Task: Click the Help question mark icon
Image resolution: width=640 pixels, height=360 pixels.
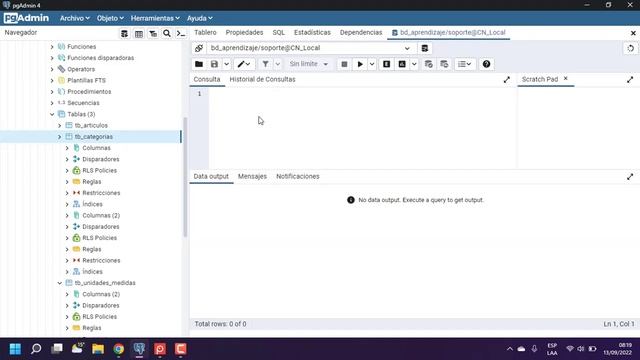Action: pos(486,64)
